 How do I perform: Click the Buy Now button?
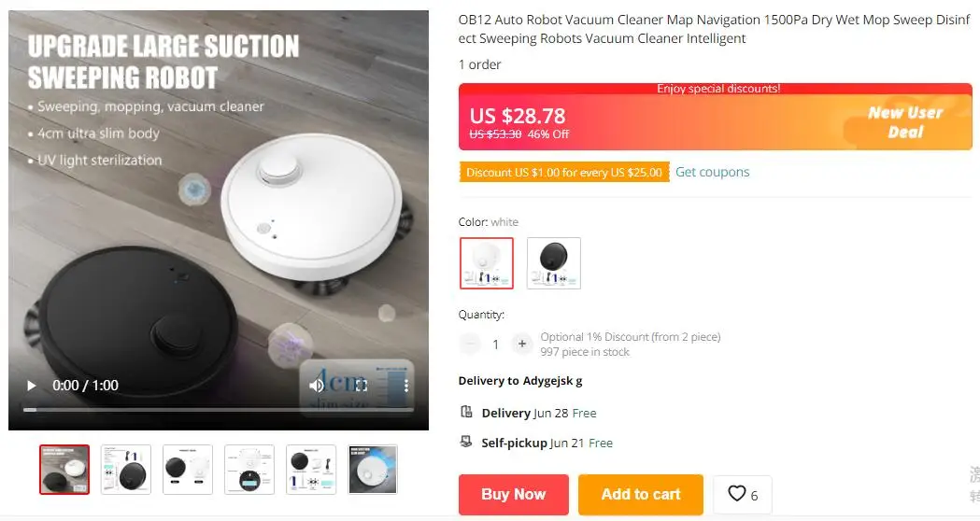point(514,495)
